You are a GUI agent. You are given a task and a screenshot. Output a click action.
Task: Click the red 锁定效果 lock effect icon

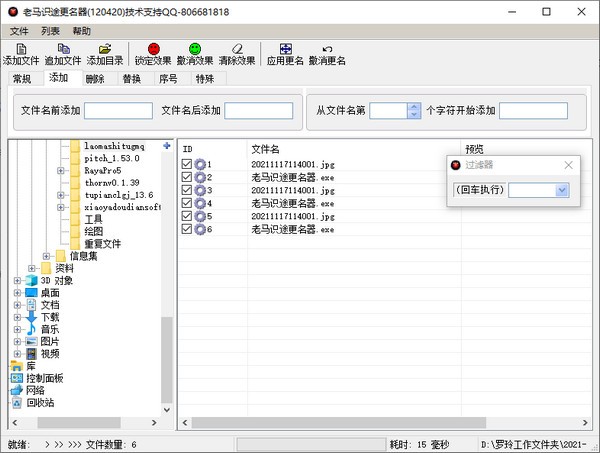pos(153,49)
